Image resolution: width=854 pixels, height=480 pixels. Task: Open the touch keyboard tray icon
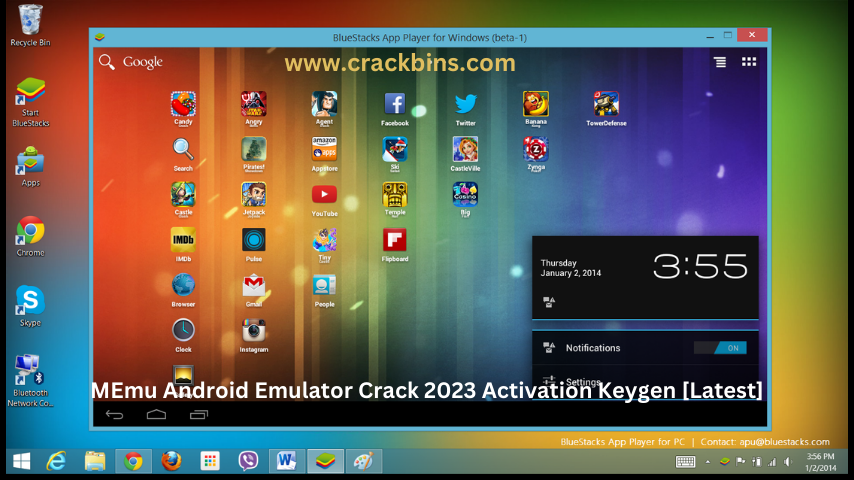685,462
